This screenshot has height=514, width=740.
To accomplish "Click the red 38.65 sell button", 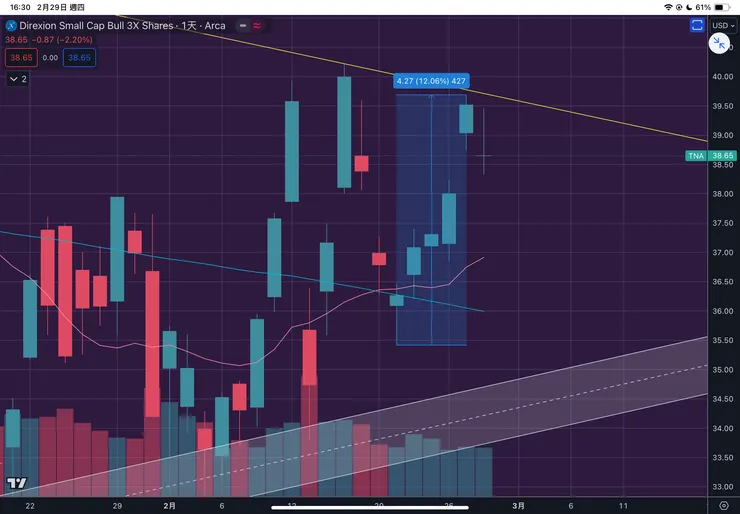I will click(x=21, y=58).
